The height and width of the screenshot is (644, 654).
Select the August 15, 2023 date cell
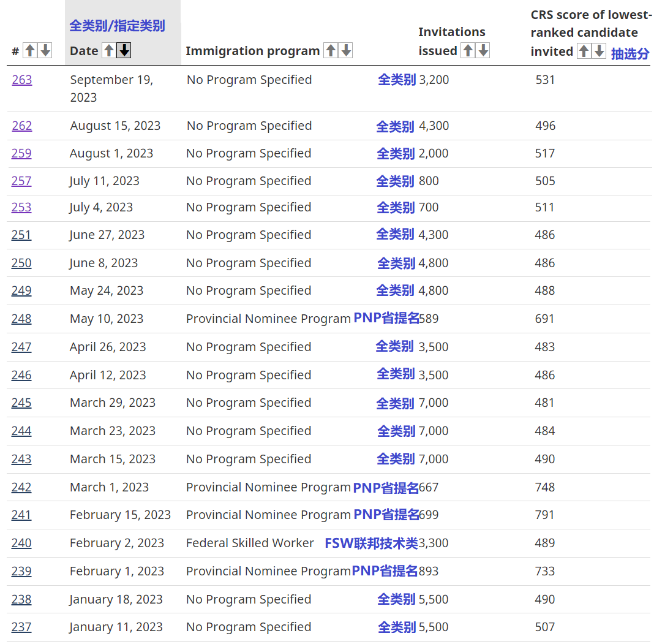115,126
